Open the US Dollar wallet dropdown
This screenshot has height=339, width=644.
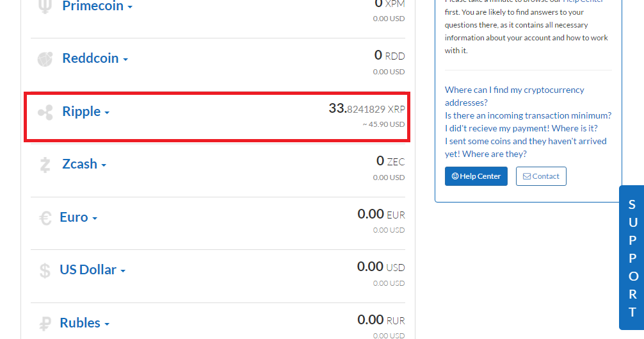(92, 270)
